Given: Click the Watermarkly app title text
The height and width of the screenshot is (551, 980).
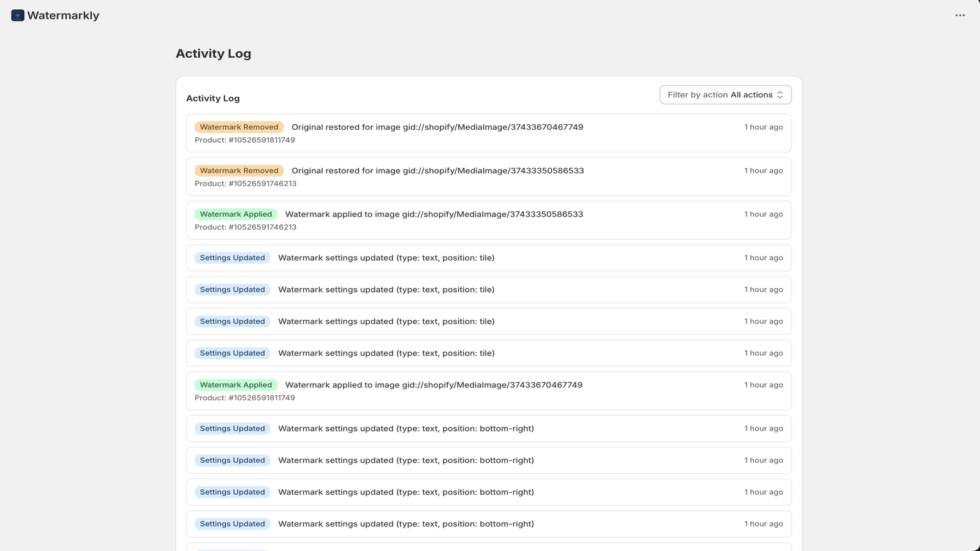Looking at the screenshot, I should 63,15.
